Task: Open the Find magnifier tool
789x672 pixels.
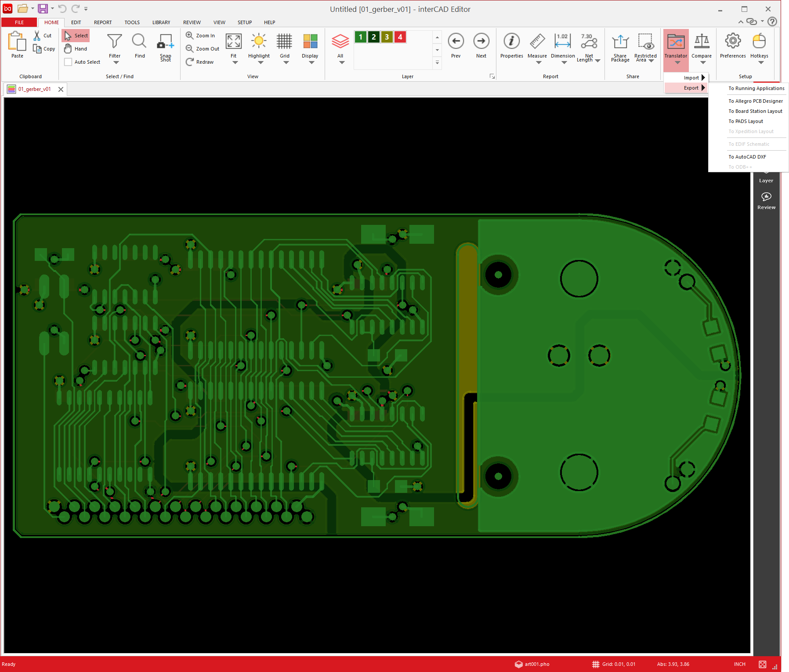Action: 139,41
